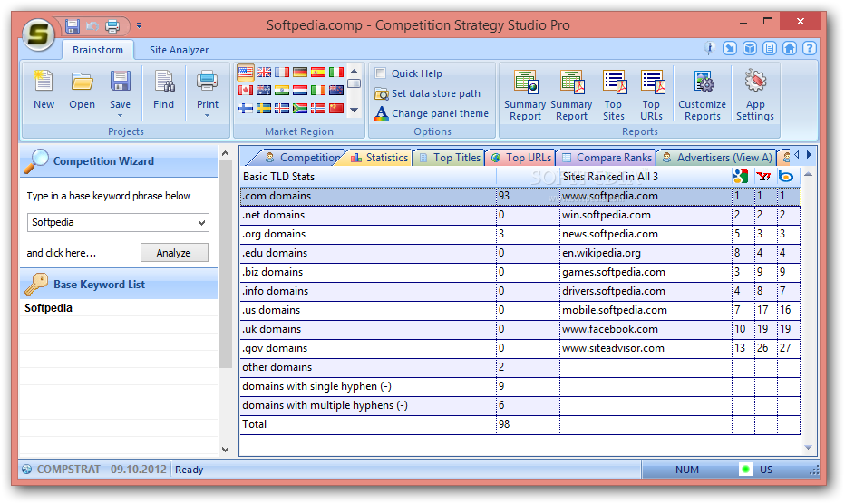Open App Settings gear icon
Viewport: 845px width, 504px height.
pos(755,82)
